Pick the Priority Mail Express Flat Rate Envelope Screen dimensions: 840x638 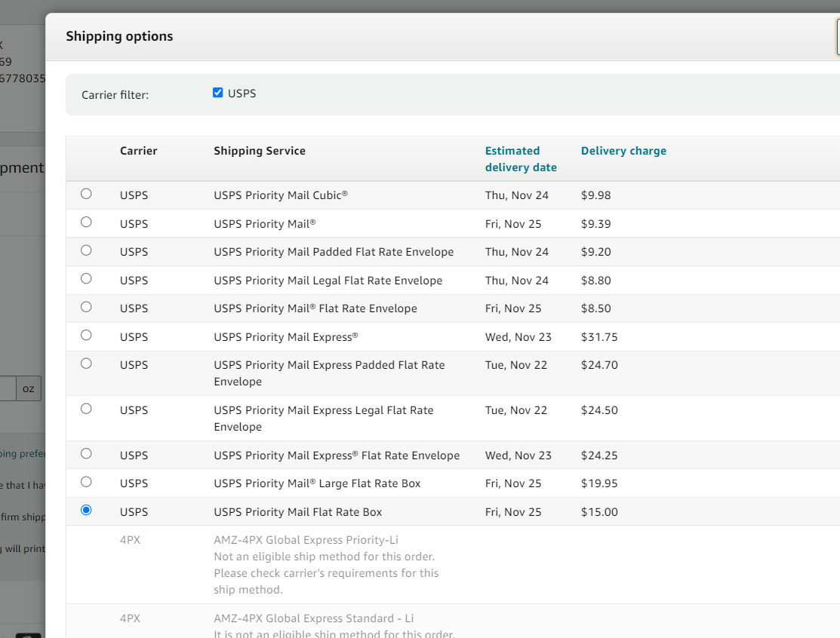tap(85, 453)
